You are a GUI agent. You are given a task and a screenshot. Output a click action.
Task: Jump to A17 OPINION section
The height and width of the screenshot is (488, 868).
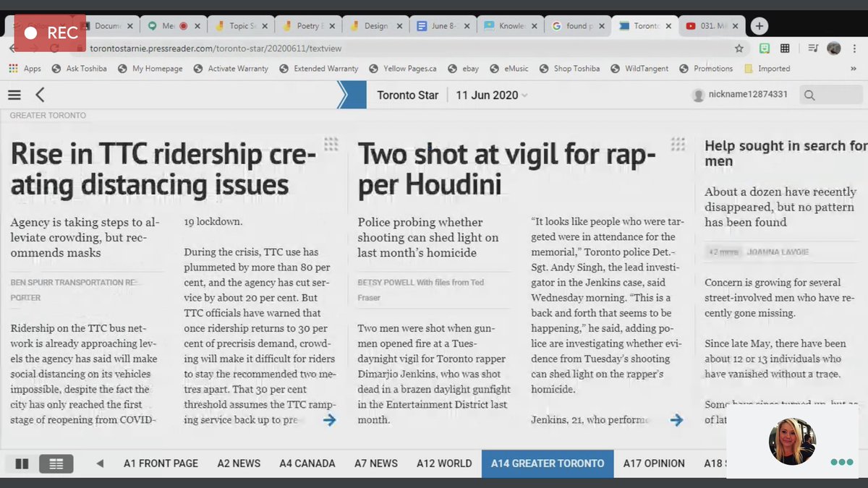click(x=654, y=463)
